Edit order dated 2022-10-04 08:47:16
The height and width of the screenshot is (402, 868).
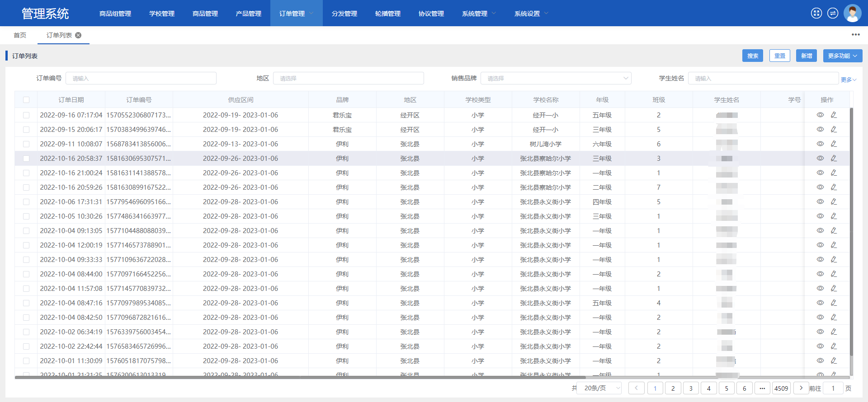(x=834, y=303)
